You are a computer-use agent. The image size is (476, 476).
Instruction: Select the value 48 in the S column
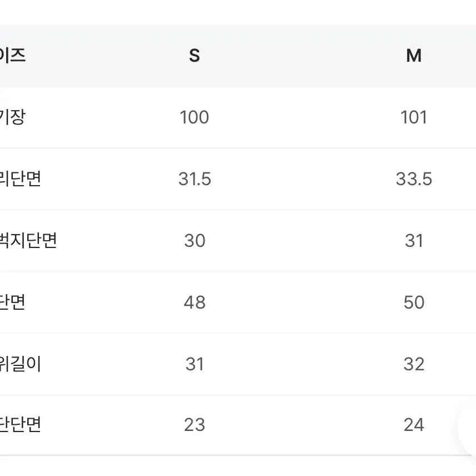195,303
